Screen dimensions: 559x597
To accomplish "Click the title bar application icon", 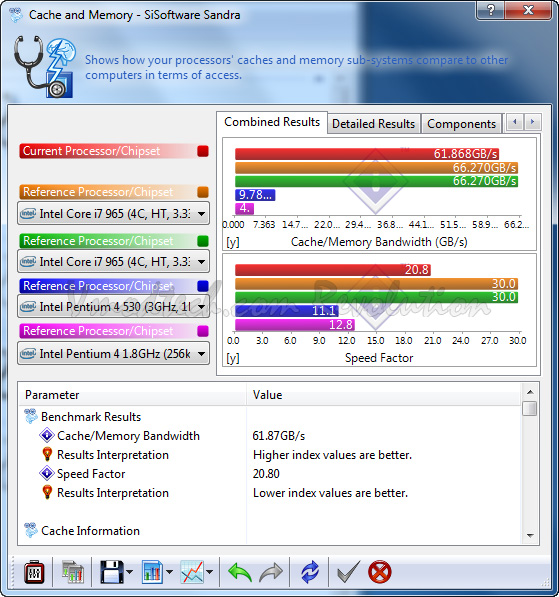I will pos(16,15).
